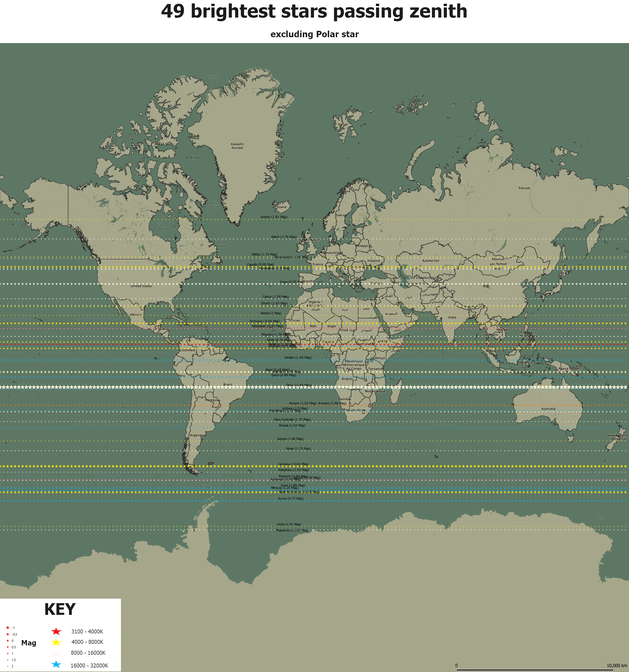Click the 'India' country label
The image size is (629, 672).
click(452, 317)
